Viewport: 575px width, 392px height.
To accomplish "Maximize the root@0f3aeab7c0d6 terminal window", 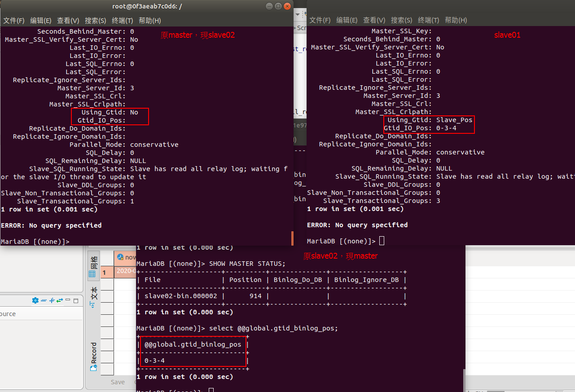I will (x=278, y=6).
